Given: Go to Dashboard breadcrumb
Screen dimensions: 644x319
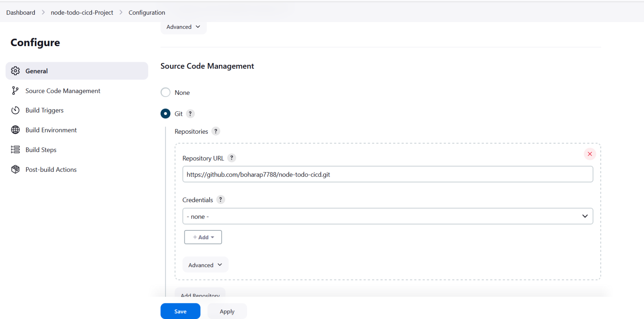Looking at the screenshot, I should [x=21, y=12].
